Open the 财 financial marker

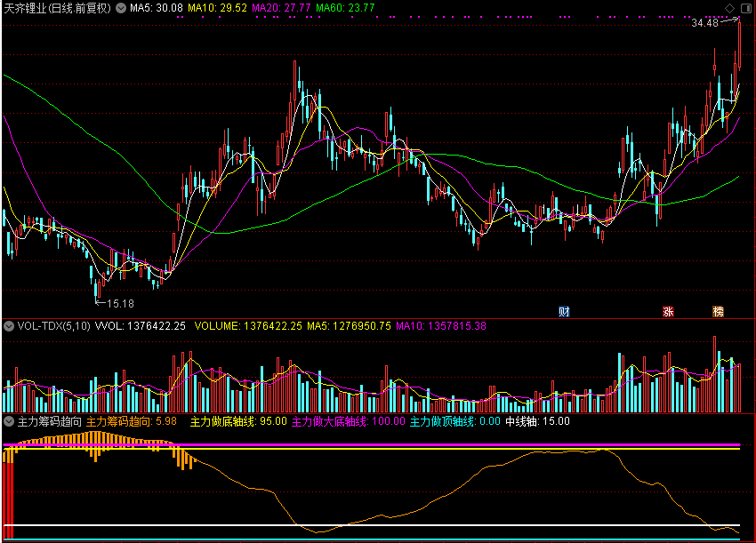[x=564, y=312]
